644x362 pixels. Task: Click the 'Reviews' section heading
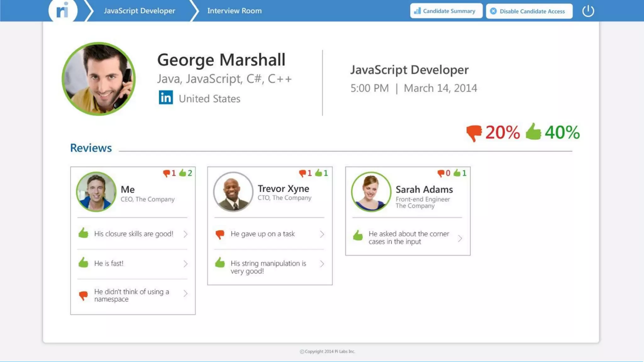pyautogui.click(x=91, y=148)
